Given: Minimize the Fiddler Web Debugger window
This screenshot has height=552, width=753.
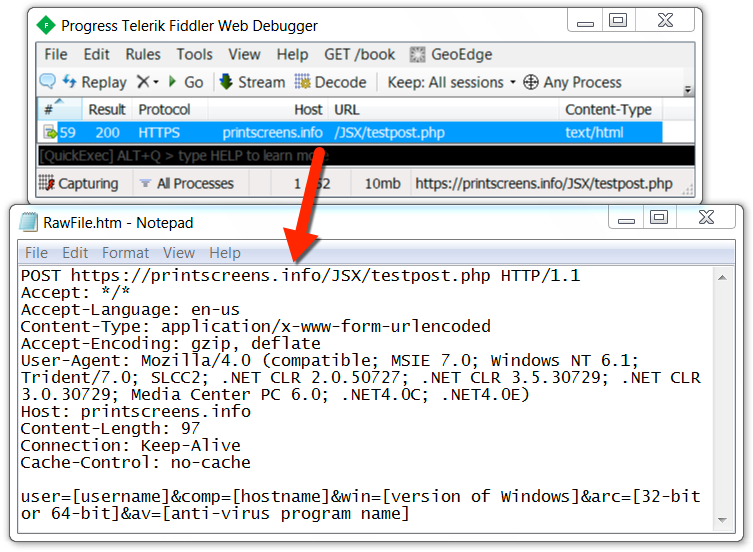Looking at the screenshot, I should (585, 21).
